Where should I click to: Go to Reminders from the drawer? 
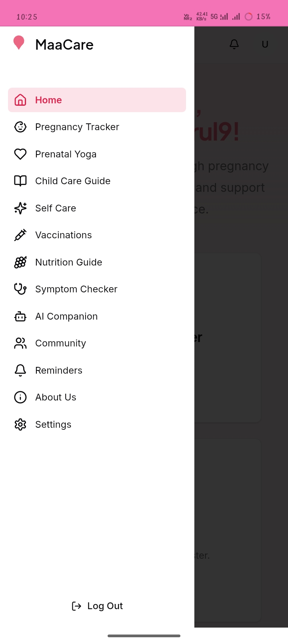click(59, 370)
